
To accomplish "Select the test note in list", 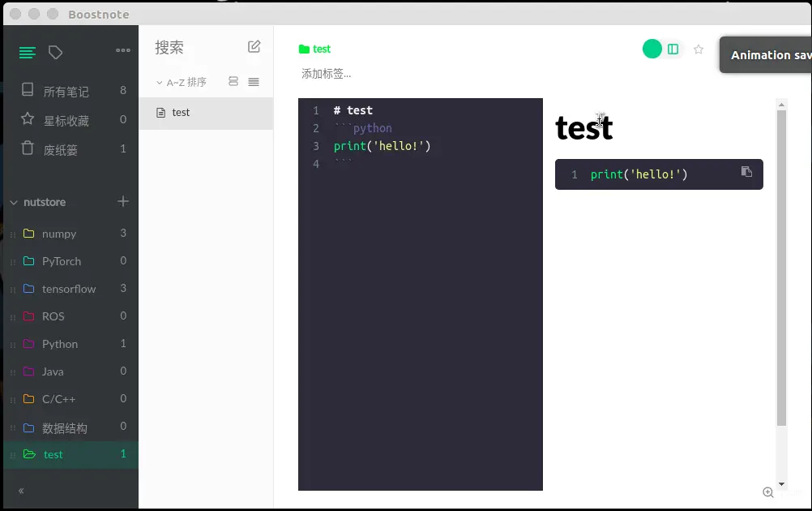I will (x=206, y=113).
